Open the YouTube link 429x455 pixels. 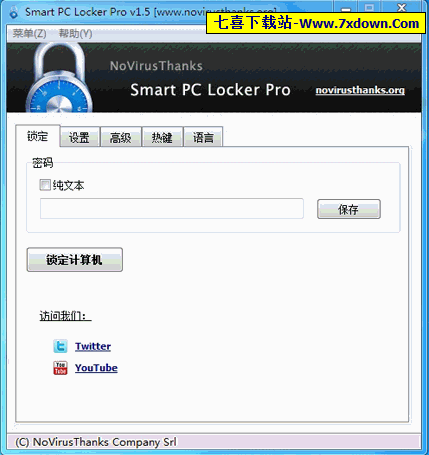coord(96,368)
